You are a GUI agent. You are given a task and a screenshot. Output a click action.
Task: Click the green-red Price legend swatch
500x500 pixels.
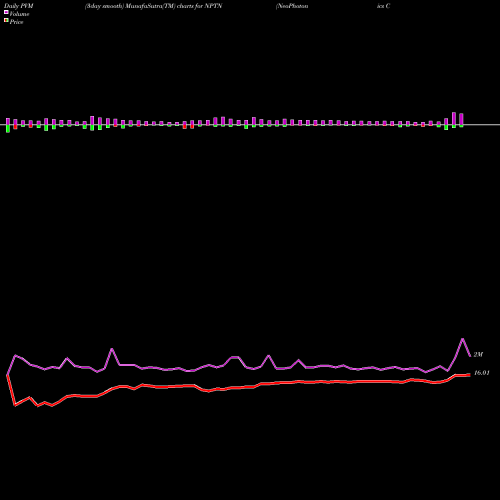point(6,21)
